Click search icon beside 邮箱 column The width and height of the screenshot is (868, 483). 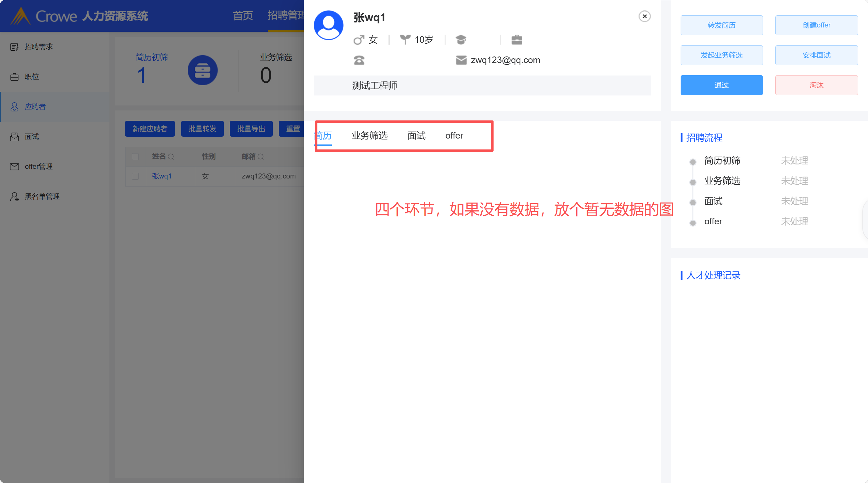coord(261,157)
